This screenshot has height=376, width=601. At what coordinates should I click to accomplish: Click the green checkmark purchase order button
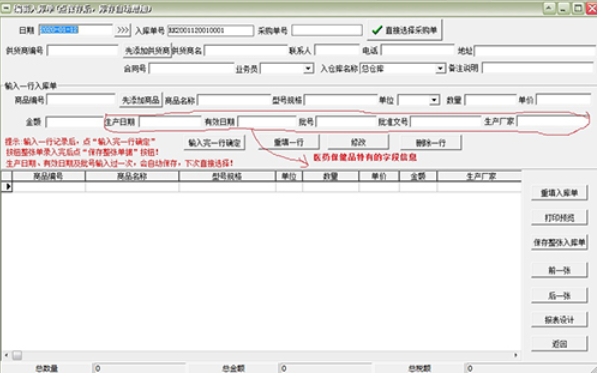pos(405,30)
